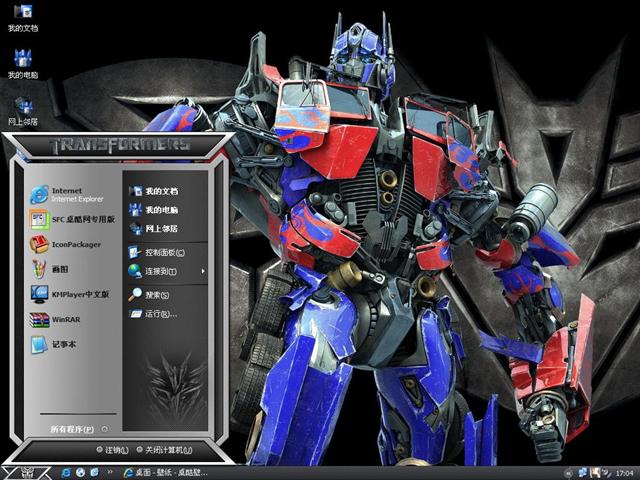Image resolution: width=640 pixels, height=480 pixels.
Task: Start KMPlayer中文版 from the menu
Action: click(70, 294)
